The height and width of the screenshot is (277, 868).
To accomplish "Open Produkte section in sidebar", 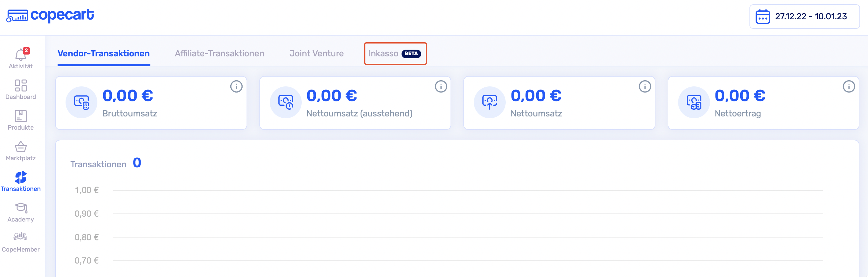I will point(21,120).
